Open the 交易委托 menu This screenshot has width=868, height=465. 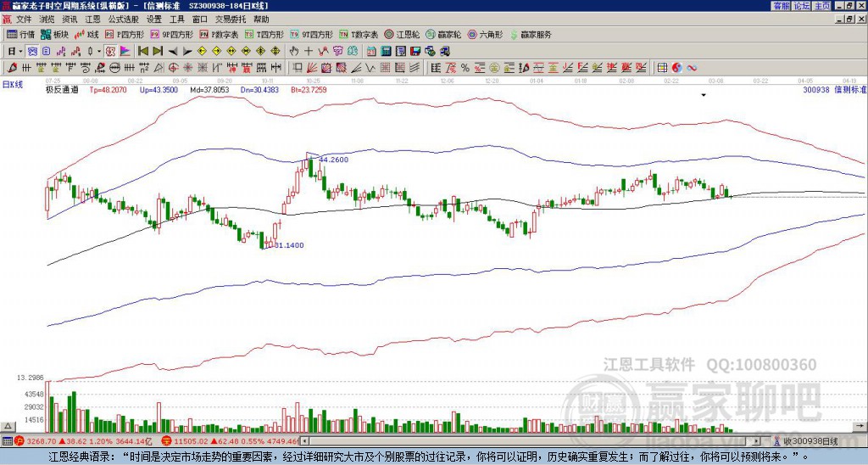231,20
